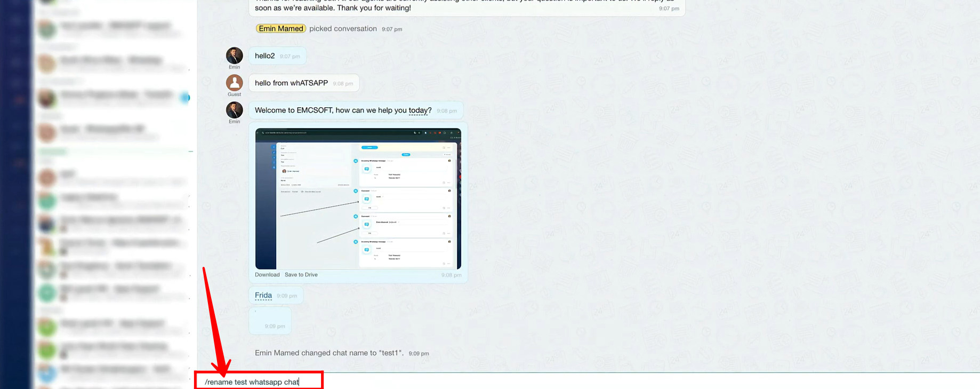This screenshot has width=980, height=389.
Task: Focus the message input with /rename text
Action: pos(259,382)
